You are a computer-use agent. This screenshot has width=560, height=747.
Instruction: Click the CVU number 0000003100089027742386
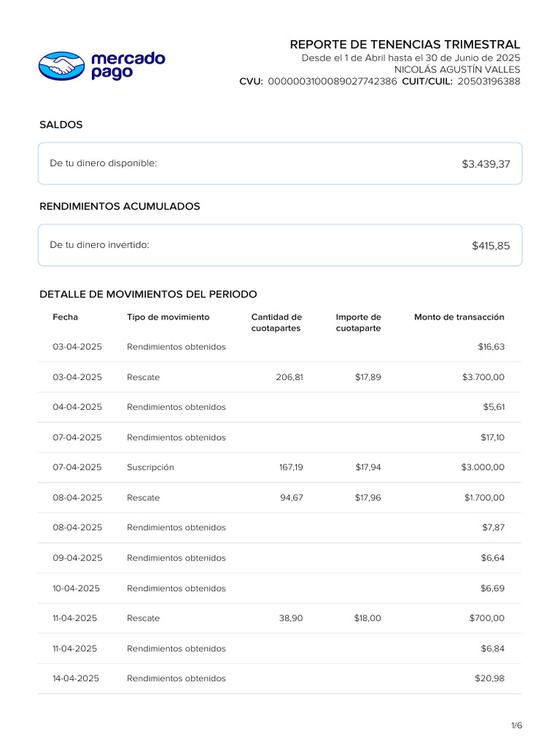[332, 82]
